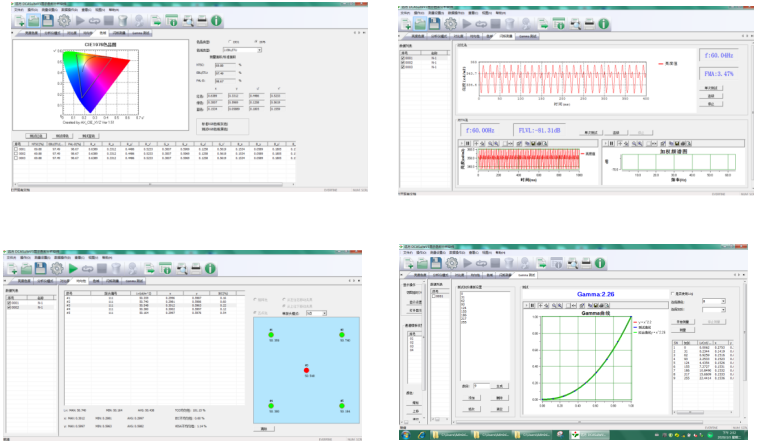Click the Save floppy icon in color gamut window
The width and height of the screenshot is (760, 447).
click(48, 20)
